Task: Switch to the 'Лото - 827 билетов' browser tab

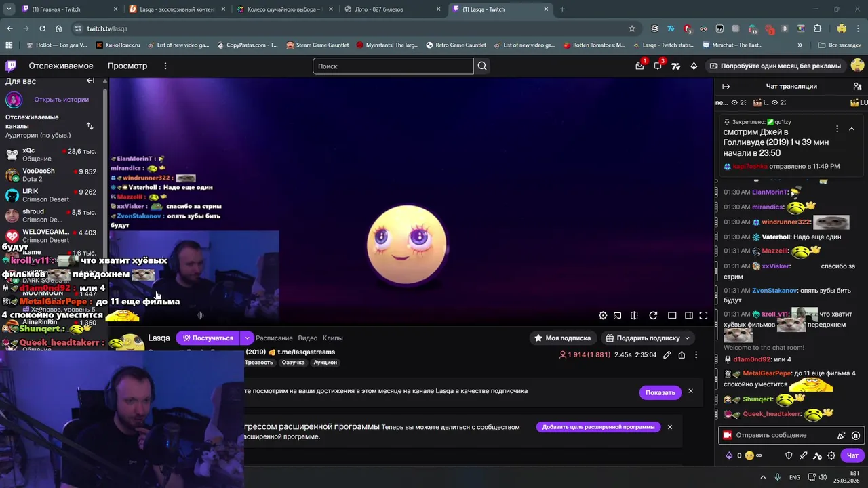Action: pyautogui.click(x=392, y=9)
